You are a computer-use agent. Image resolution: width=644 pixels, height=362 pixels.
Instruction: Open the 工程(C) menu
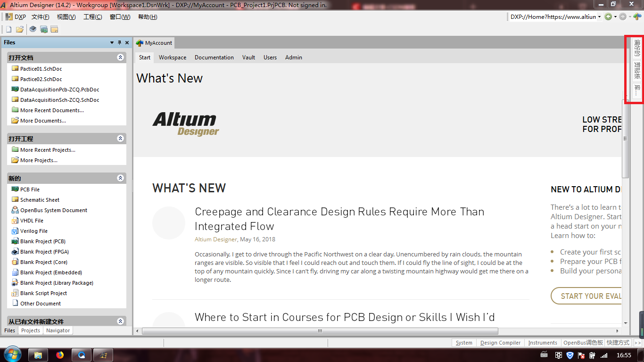tap(92, 16)
